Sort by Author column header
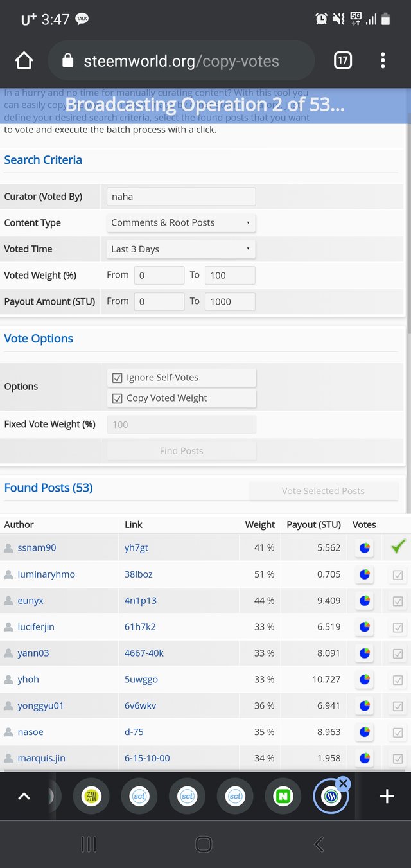The image size is (411, 868). point(19,525)
